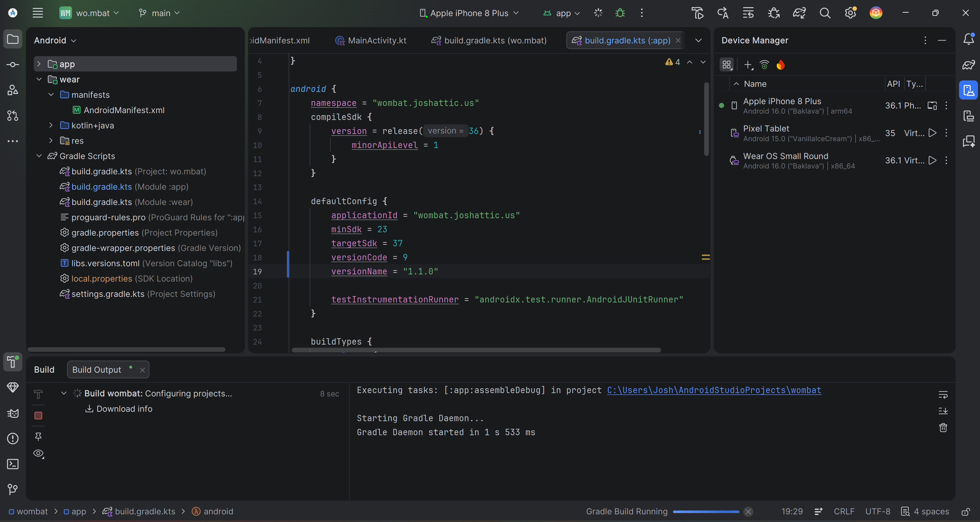Open the Git tool window
The height and width of the screenshot is (522, 980).
[13, 489]
